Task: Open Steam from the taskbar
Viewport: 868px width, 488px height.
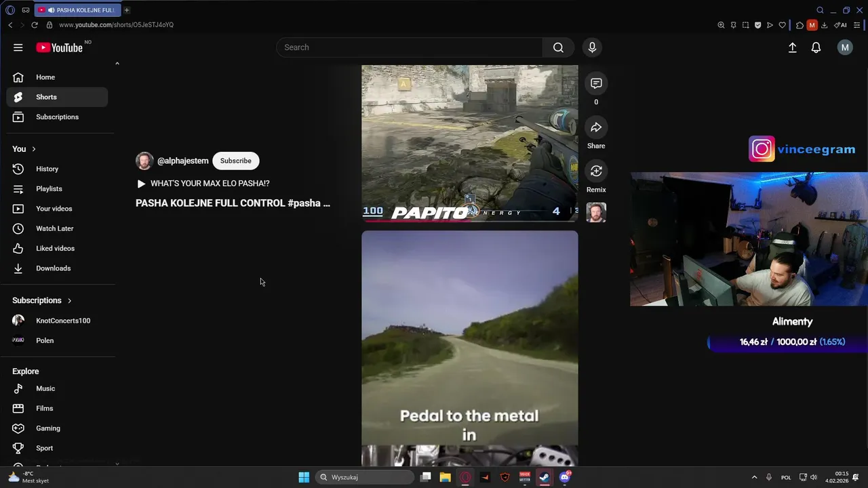Action: click(x=544, y=477)
